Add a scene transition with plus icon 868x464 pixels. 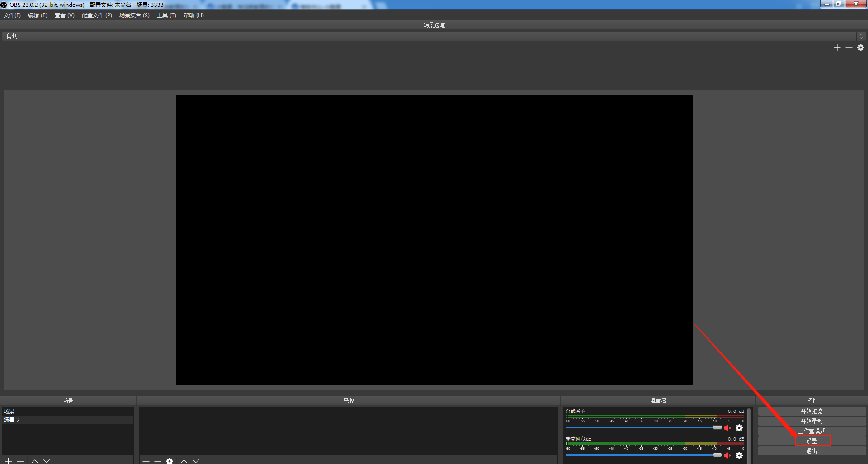pos(837,47)
